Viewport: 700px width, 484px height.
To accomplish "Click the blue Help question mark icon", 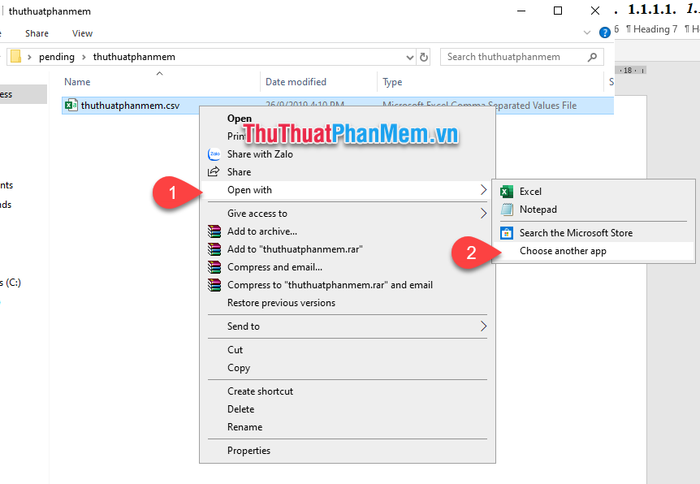I will pos(604,32).
